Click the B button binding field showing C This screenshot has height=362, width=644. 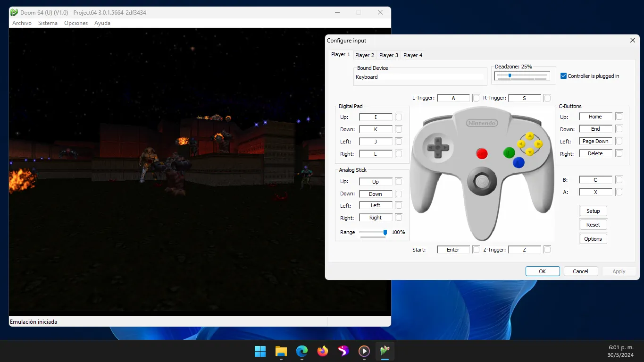click(x=595, y=180)
